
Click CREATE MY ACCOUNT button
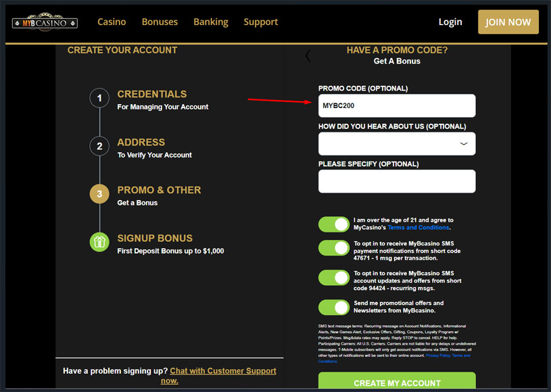397,381
